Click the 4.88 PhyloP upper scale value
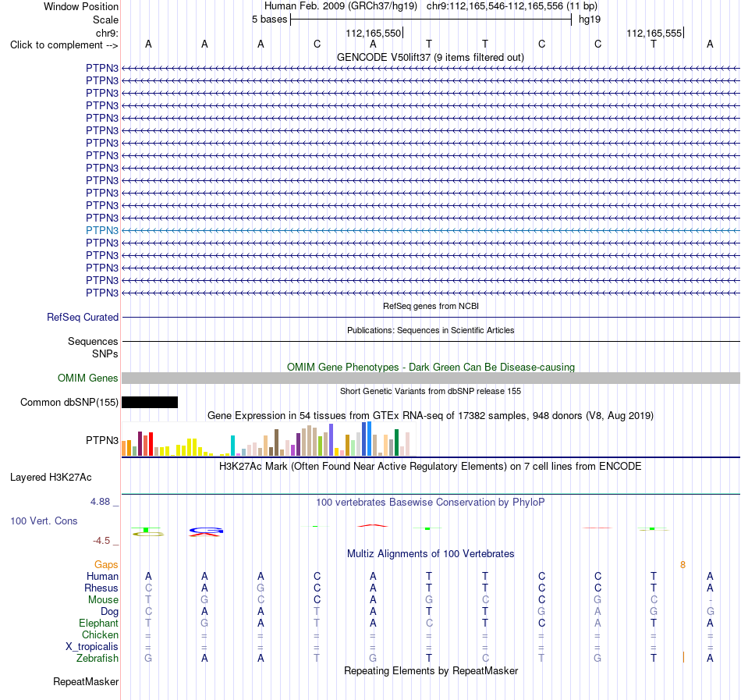This screenshot has height=700, width=741. tap(100, 502)
